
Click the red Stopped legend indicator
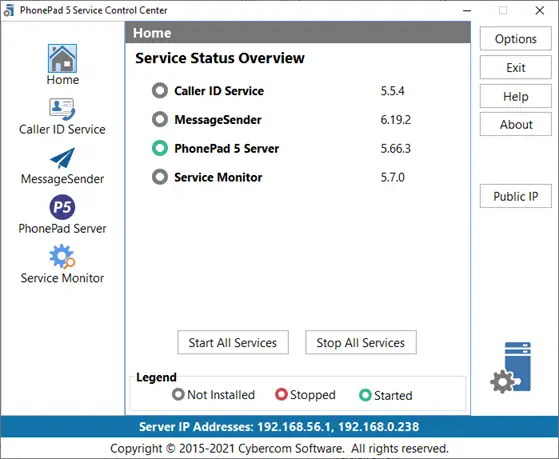pos(281,394)
